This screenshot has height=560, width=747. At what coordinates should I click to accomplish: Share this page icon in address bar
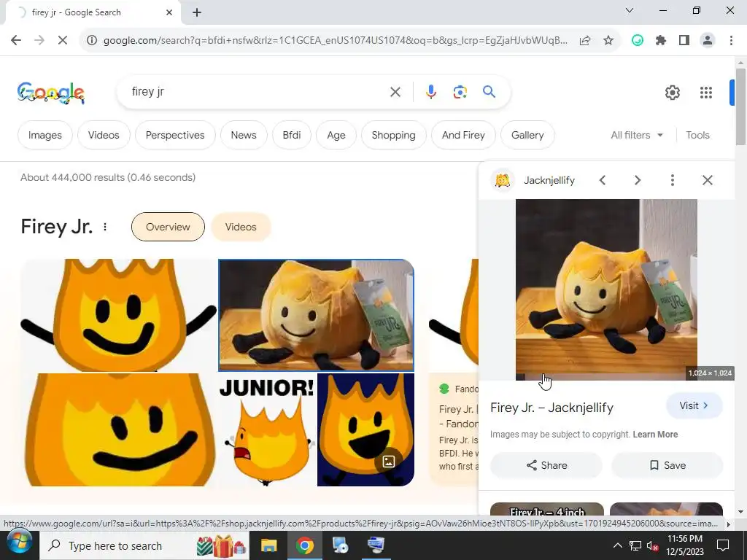(585, 41)
